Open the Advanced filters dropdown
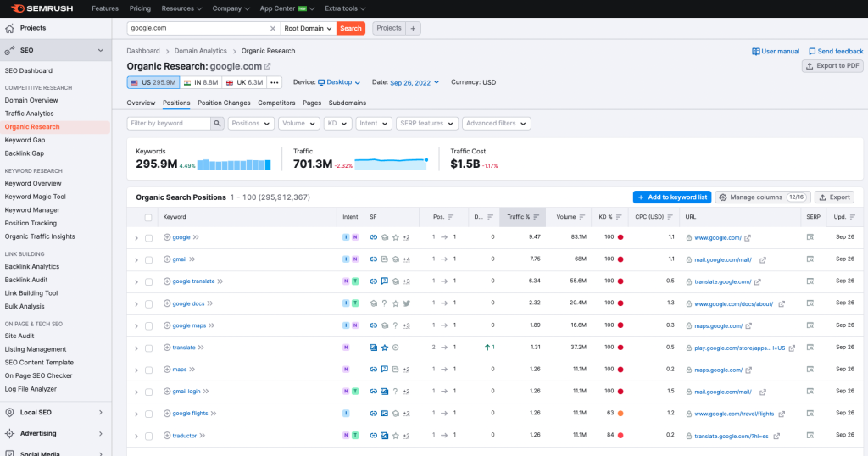868x456 pixels. pos(496,124)
